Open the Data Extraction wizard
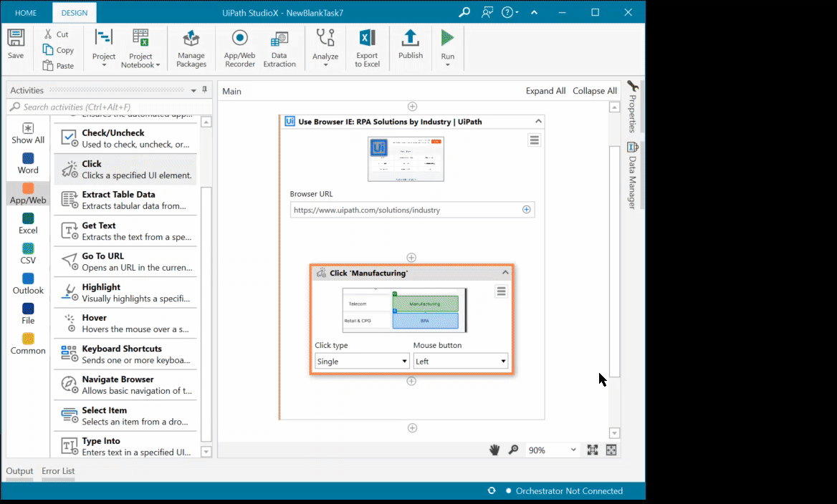This screenshot has height=504, width=837. click(279, 49)
